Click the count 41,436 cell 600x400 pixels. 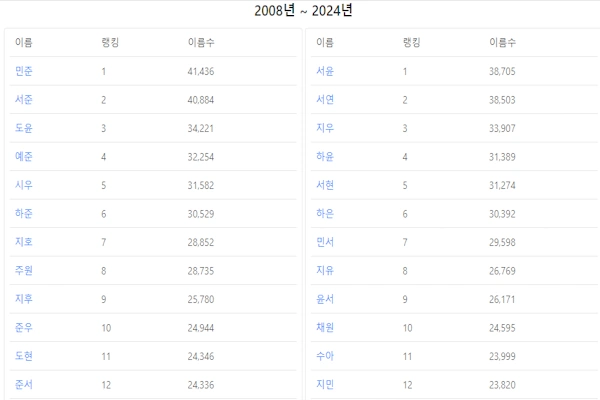point(201,72)
